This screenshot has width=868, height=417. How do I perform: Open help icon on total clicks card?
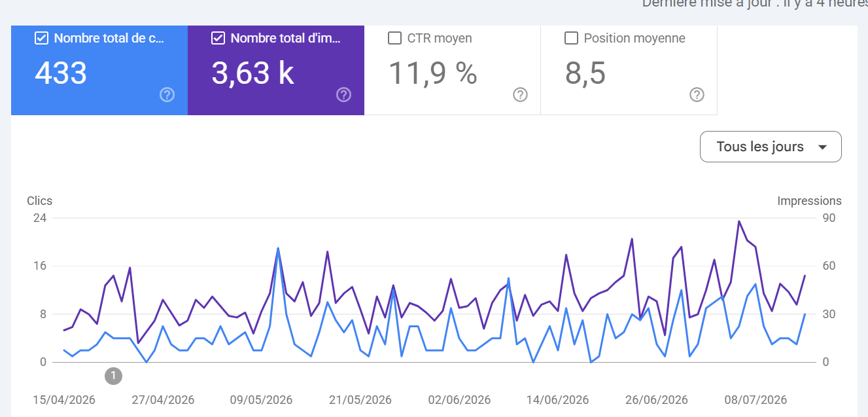coord(167,95)
